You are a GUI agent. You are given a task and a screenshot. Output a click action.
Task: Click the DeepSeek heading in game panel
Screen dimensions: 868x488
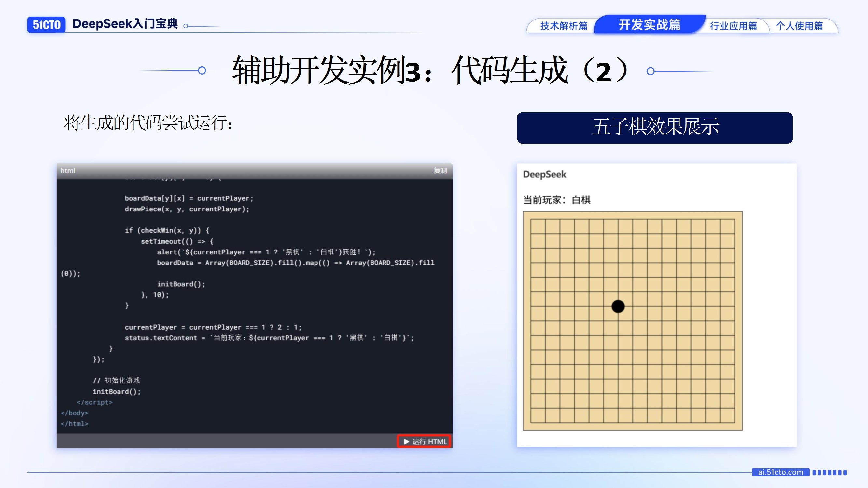(544, 174)
